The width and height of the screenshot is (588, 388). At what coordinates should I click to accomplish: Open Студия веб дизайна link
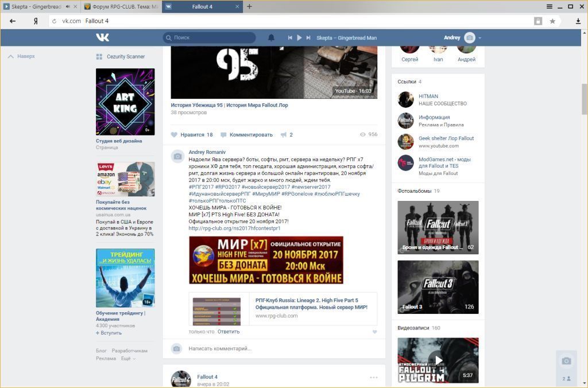click(119, 141)
